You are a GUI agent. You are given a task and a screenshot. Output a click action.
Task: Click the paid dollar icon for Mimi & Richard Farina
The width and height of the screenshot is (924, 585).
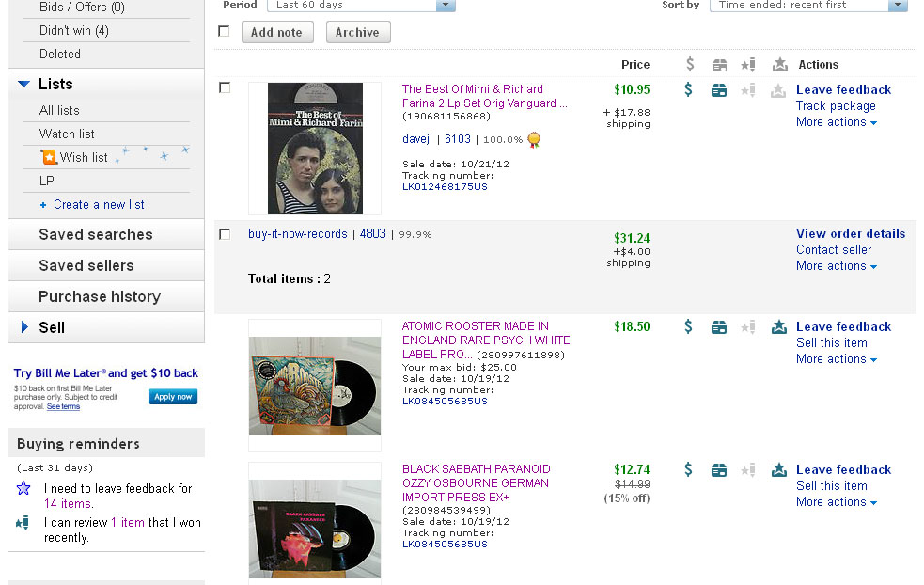[688, 90]
